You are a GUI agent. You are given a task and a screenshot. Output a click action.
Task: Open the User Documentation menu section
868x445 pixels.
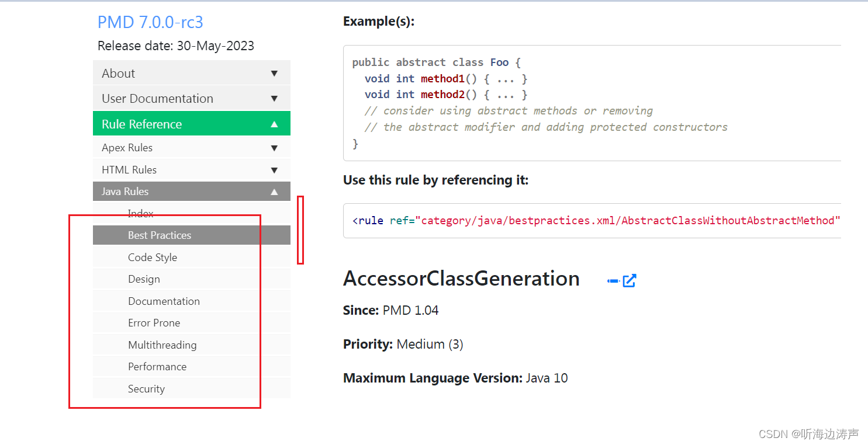point(192,98)
